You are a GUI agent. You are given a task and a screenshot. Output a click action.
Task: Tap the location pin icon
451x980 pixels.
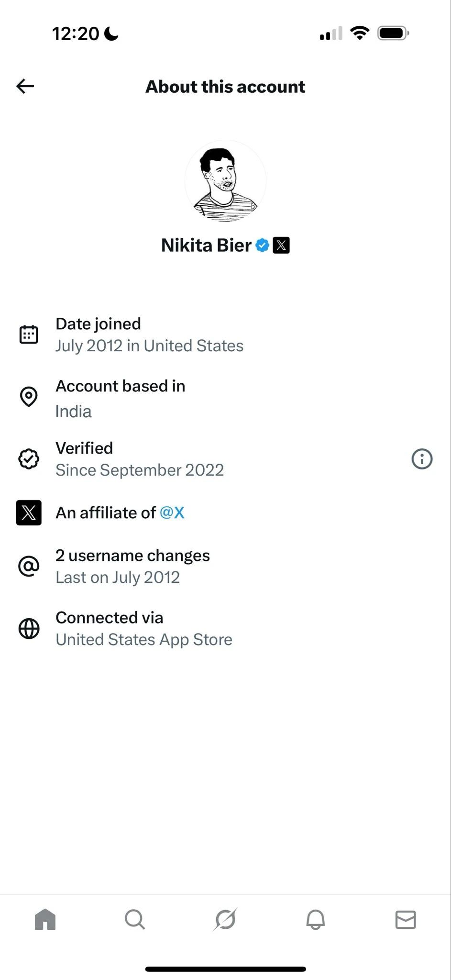[29, 397]
